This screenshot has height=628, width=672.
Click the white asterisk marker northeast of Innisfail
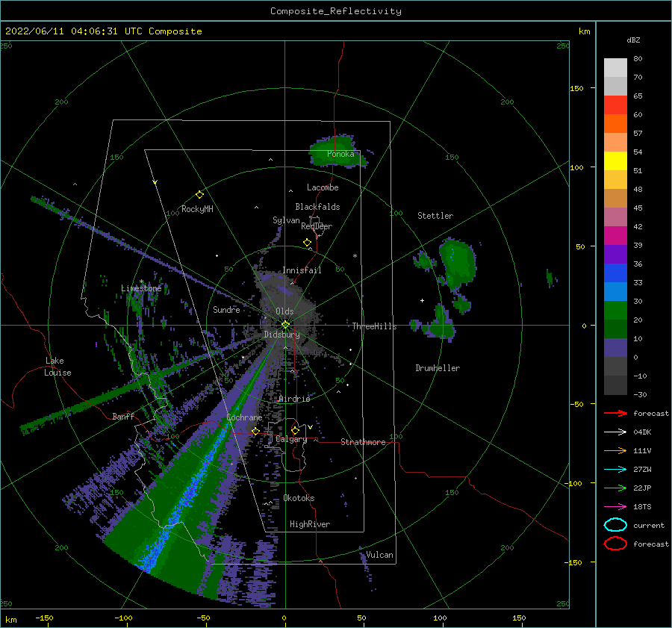[x=355, y=256]
